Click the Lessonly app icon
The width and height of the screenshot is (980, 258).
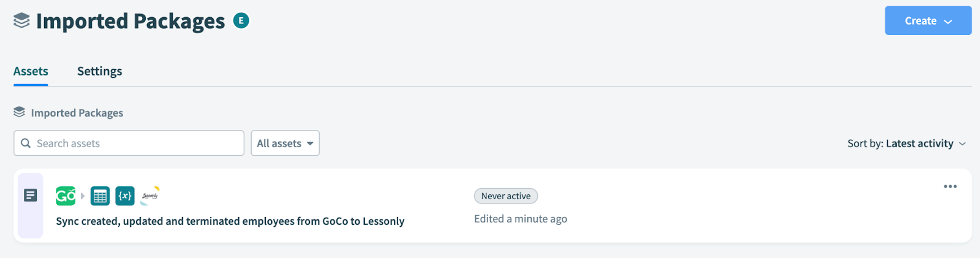(150, 196)
